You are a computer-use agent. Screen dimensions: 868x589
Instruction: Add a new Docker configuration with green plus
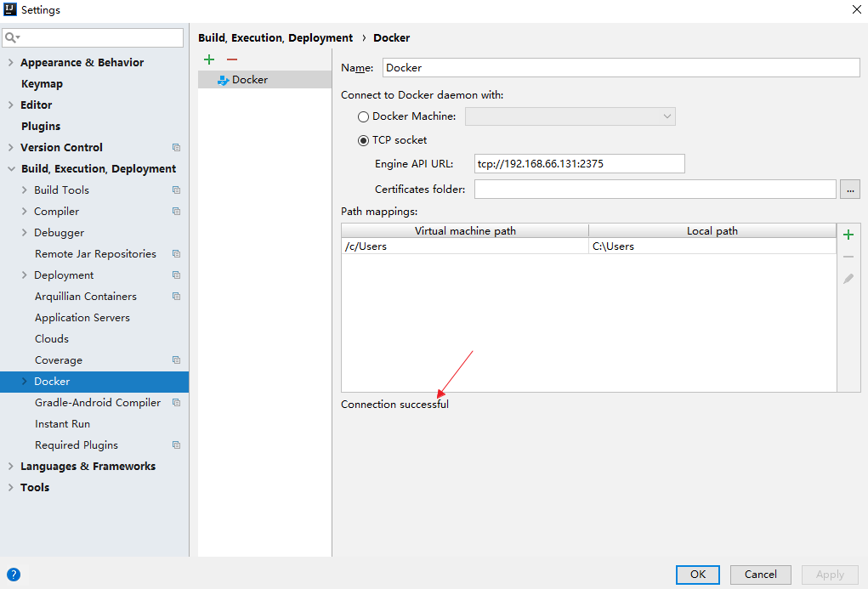209,59
